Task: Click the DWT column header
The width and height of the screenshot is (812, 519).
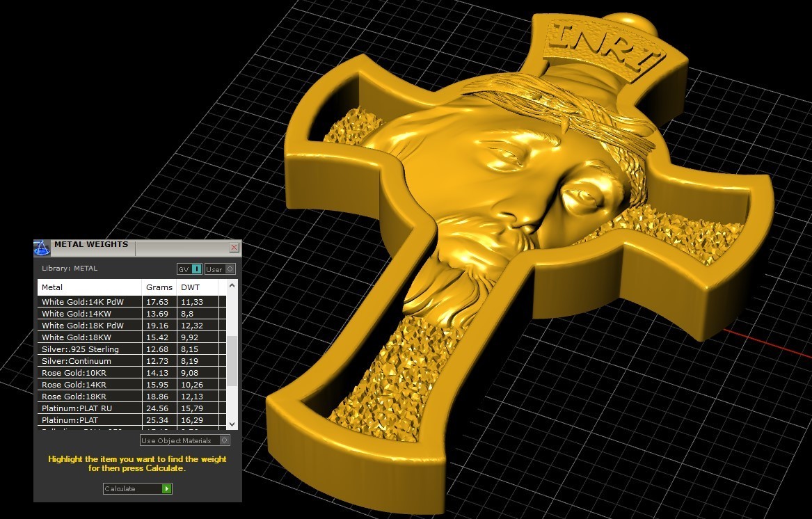Action: pyautogui.click(x=189, y=287)
